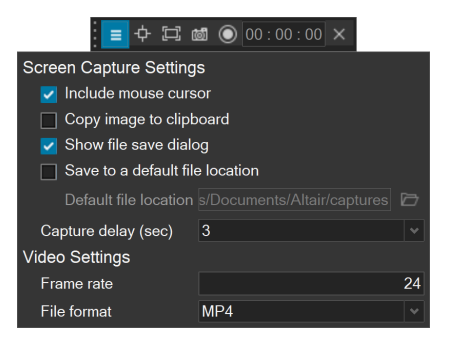Click the MP4 file format combo box
Viewport: 473px width, 362px height.
(311, 311)
